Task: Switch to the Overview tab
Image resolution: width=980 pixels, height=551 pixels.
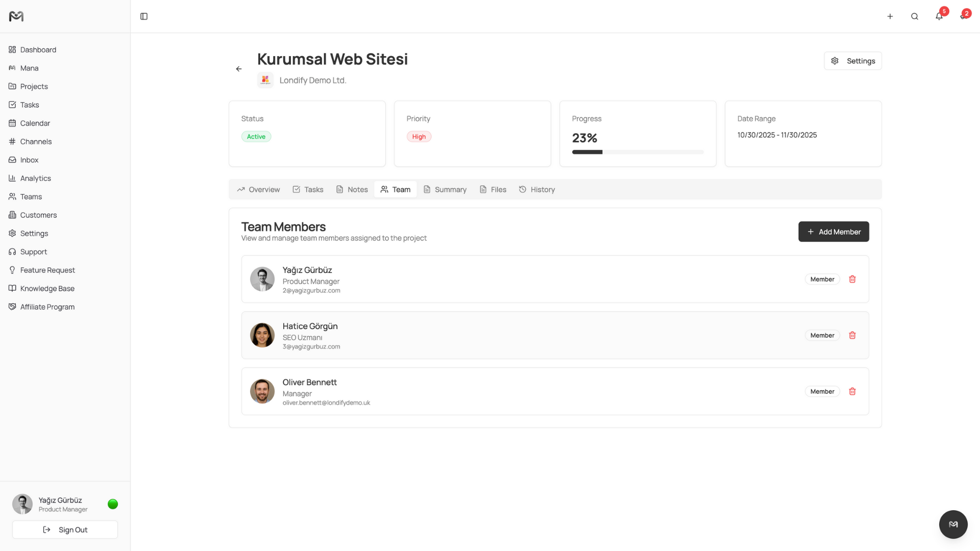Action: tap(258, 189)
